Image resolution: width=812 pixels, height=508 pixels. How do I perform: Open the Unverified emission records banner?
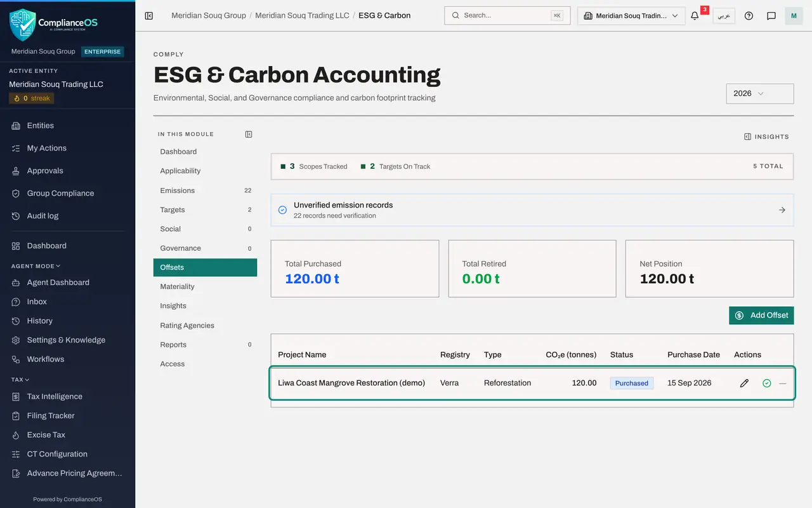coord(532,210)
